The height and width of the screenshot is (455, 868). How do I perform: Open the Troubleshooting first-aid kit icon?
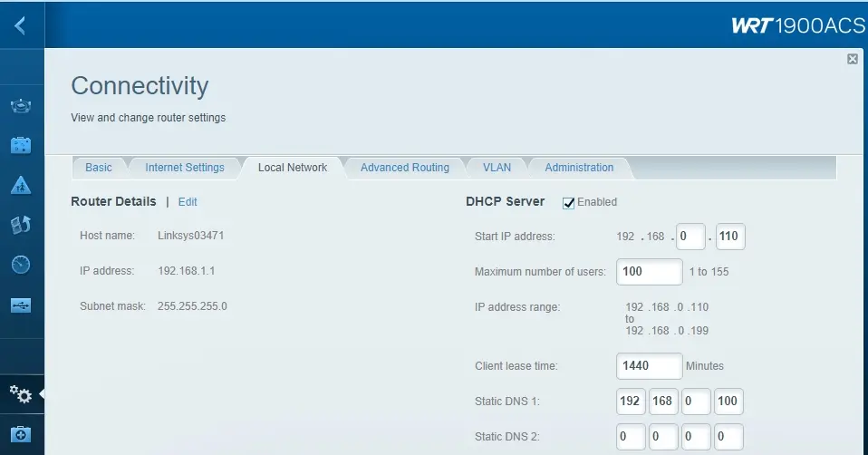21,434
